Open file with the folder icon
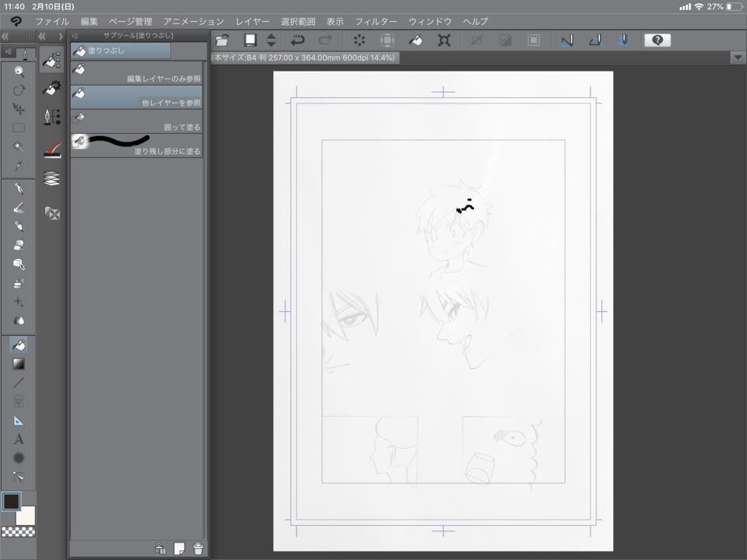 click(223, 40)
